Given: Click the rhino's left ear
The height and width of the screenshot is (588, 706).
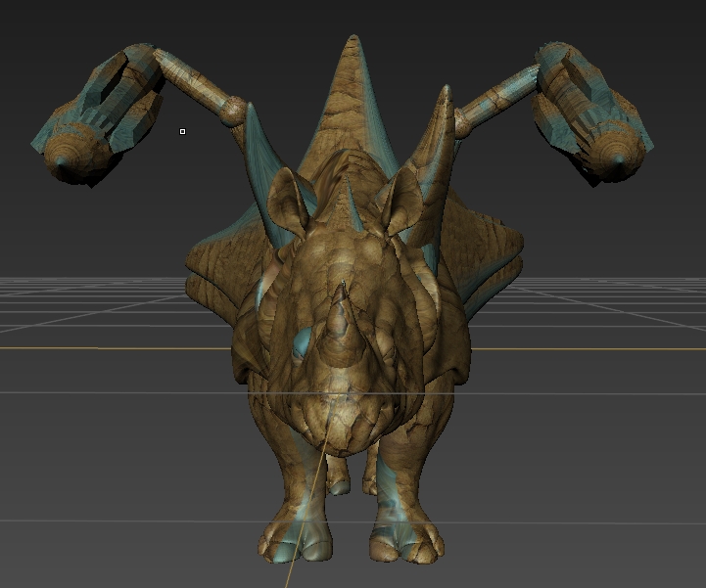Looking at the screenshot, I should pyautogui.click(x=288, y=202).
